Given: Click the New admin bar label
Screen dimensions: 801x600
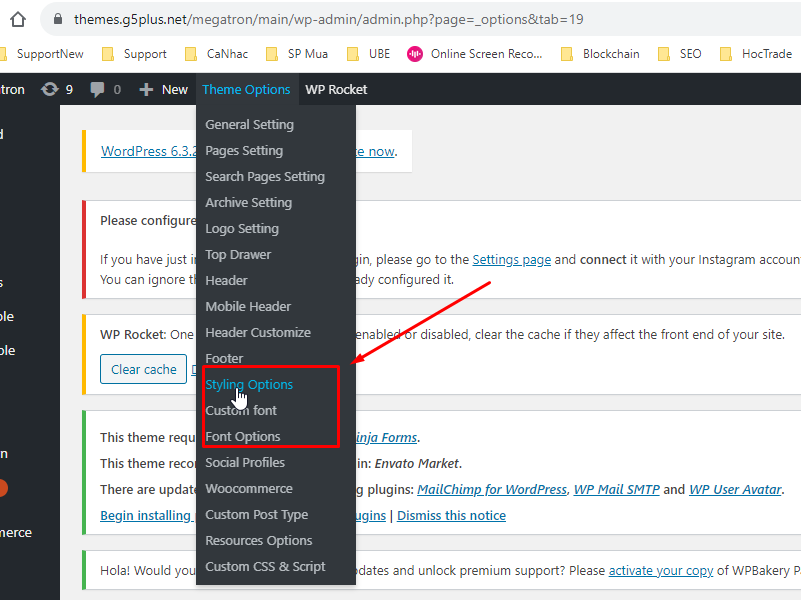Looking at the screenshot, I should 175,89.
